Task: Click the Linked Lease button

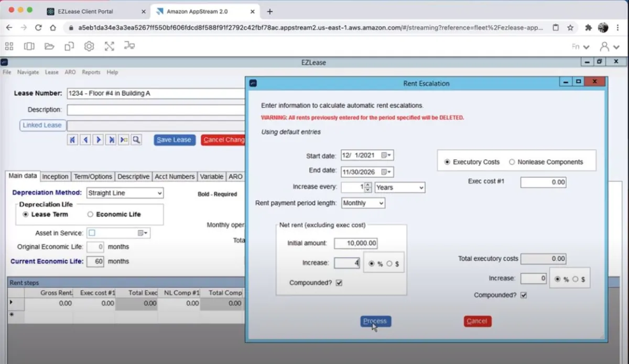Action: 42,125
